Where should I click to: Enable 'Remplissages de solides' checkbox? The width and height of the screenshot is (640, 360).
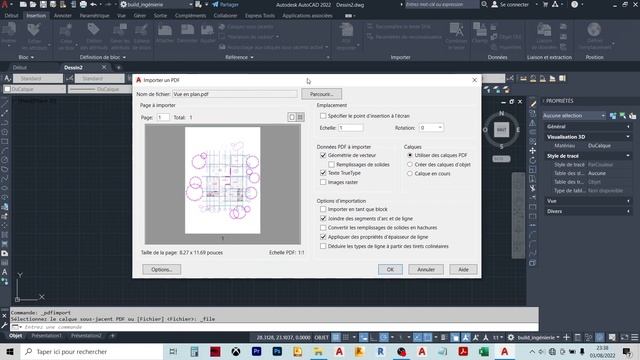[331, 164]
